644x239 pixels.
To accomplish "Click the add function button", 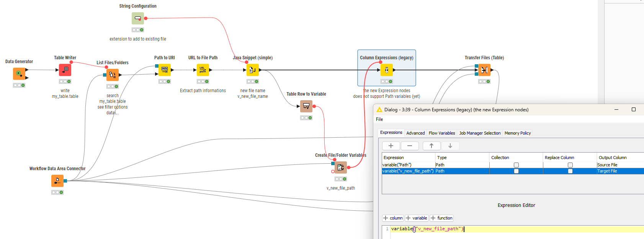I will [x=441, y=218].
